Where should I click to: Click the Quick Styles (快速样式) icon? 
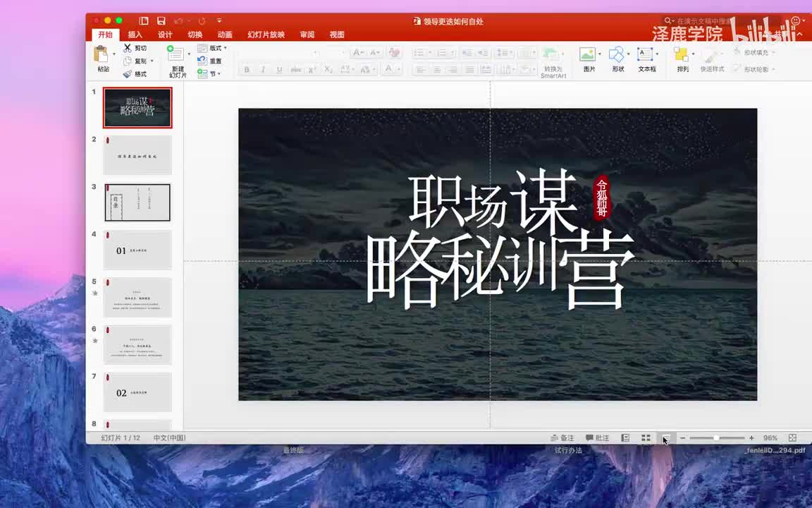point(711,56)
